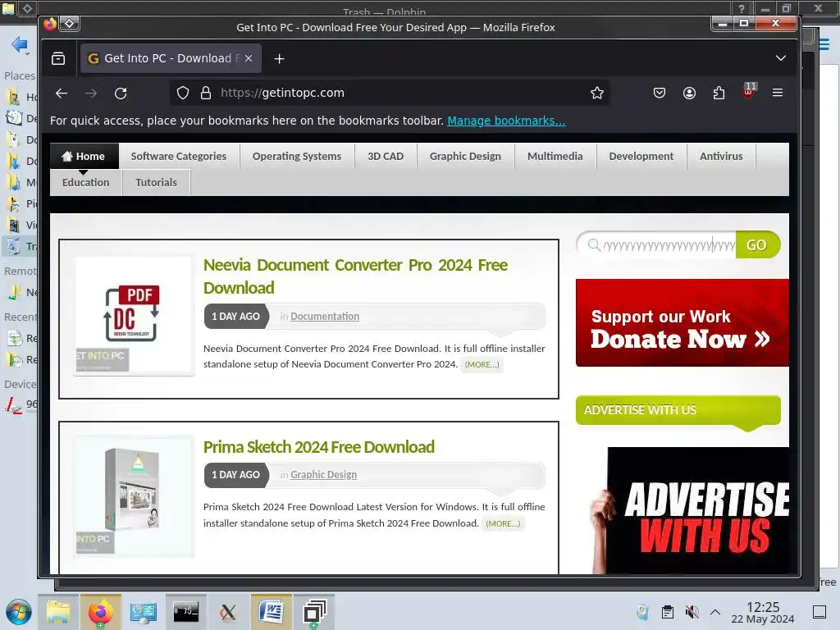Open Manage bookmarks link

point(506,121)
